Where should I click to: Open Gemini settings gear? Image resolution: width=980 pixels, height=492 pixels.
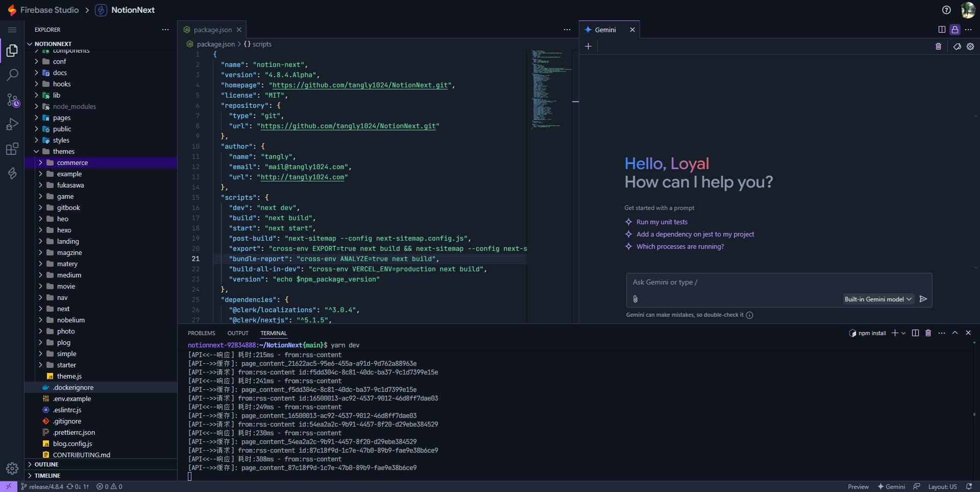pos(970,46)
